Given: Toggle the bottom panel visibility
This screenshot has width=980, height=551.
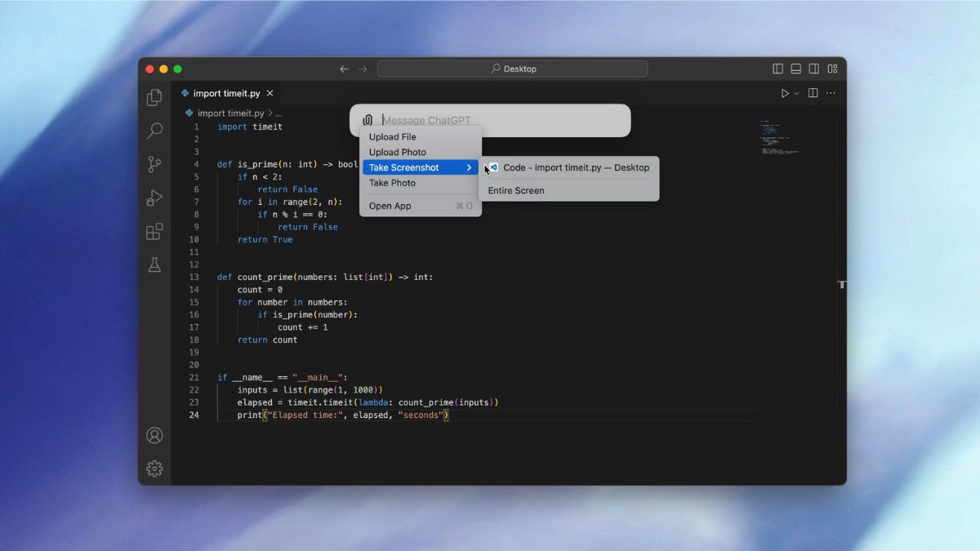Looking at the screenshot, I should (x=795, y=69).
